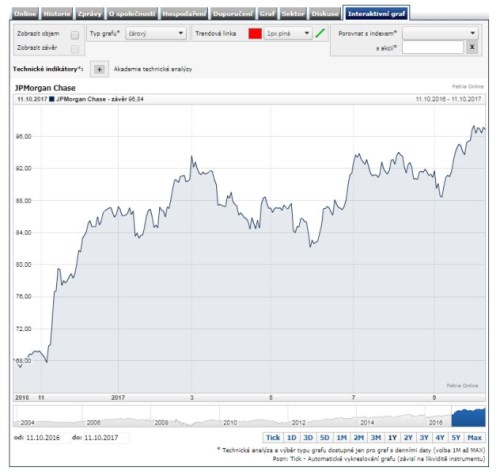Viewport: 500px width, 475px height.
Task: Click the do date field 11.10.2017
Action: (101, 438)
